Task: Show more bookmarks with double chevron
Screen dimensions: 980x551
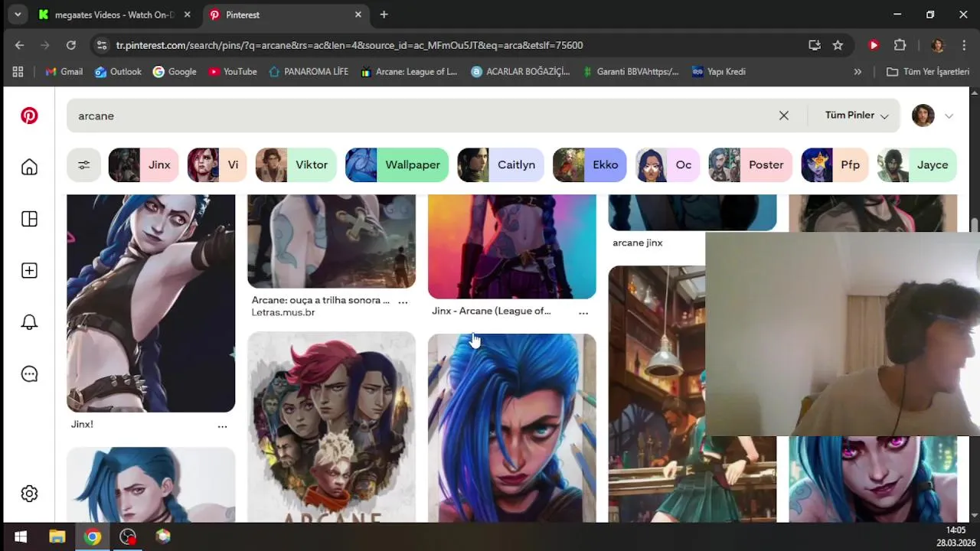Action: pos(857,71)
